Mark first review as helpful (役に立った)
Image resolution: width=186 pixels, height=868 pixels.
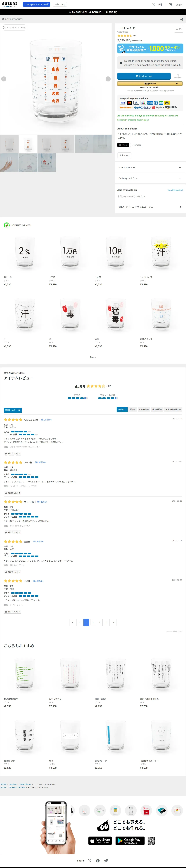click(x=12, y=454)
